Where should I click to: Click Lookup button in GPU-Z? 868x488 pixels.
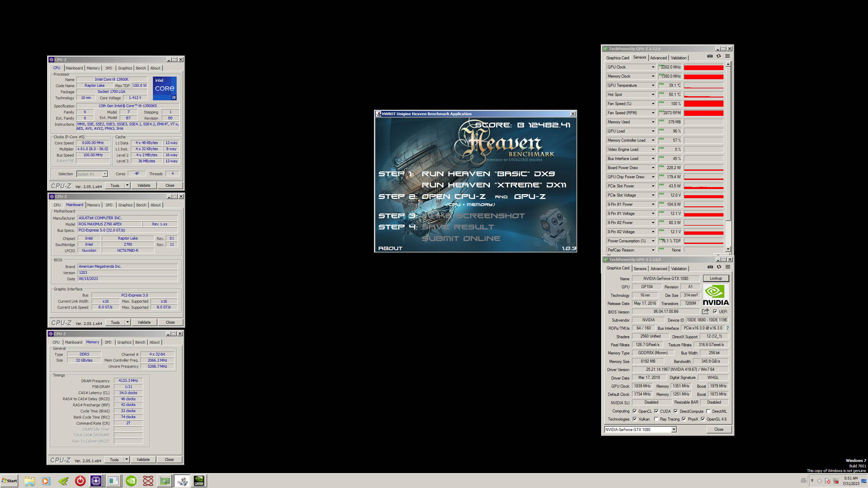(x=716, y=278)
